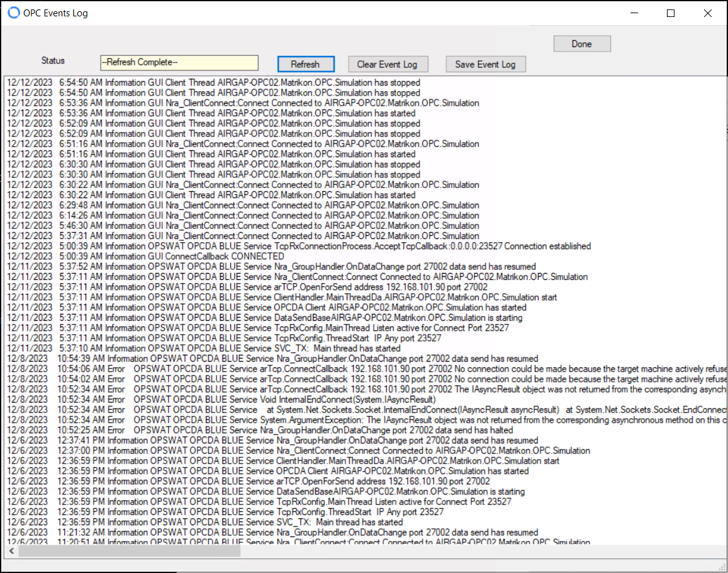The image size is (728, 573).
Task: Select 12/6/2023 DataSendBase is starting entry
Action: 267,491
